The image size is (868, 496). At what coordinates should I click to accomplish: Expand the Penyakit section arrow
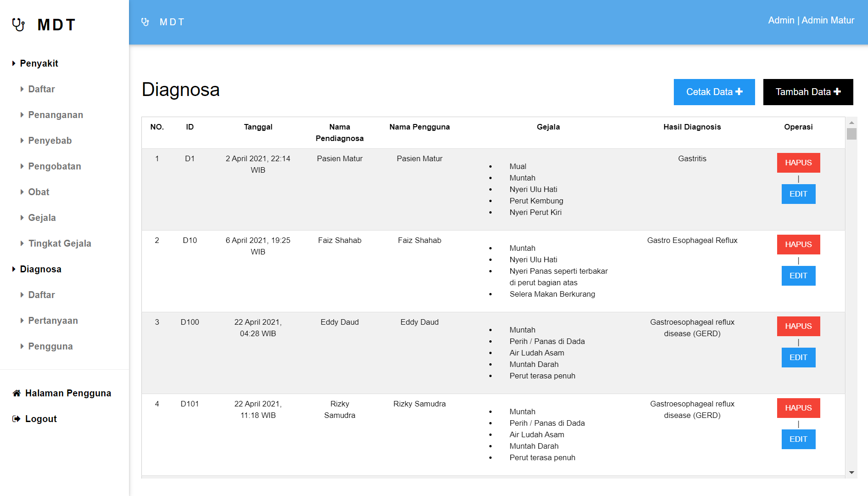pyautogui.click(x=14, y=63)
